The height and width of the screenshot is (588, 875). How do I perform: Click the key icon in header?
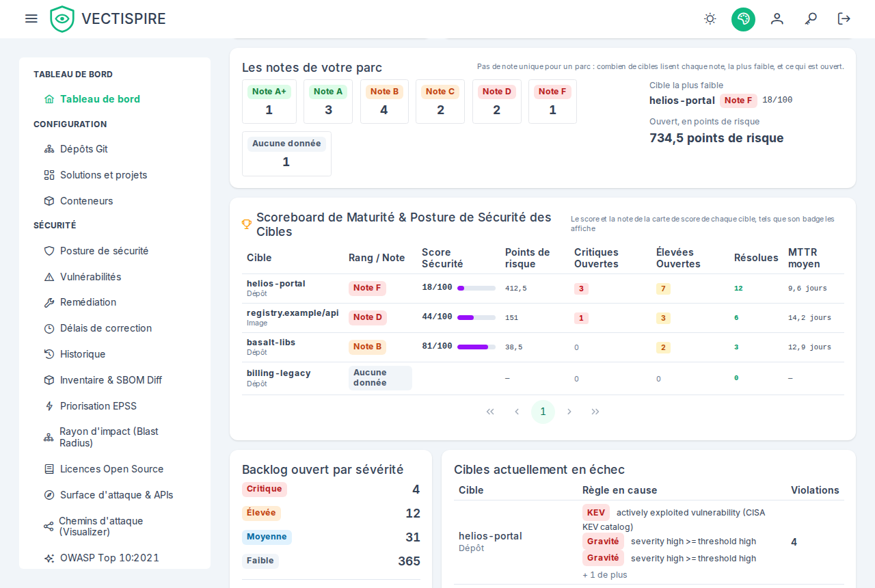click(811, 18)
